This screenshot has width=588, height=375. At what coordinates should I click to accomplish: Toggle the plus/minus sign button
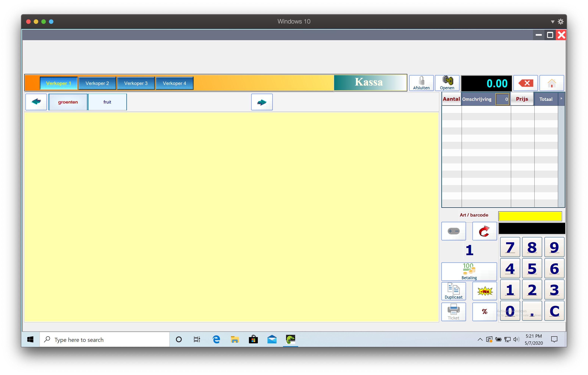[x=454, y=231]
